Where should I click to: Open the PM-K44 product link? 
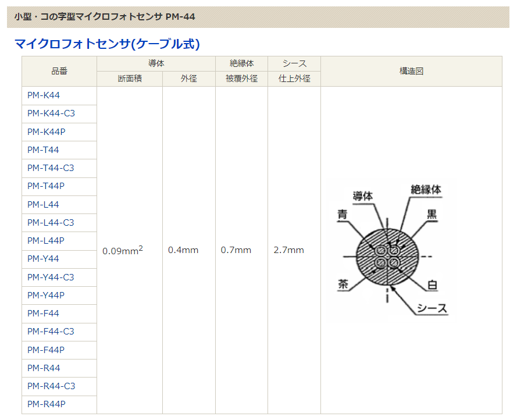(44, 95)
